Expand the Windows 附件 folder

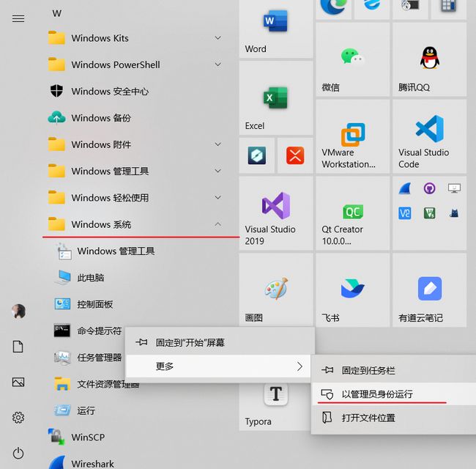(x=135, y=144)
